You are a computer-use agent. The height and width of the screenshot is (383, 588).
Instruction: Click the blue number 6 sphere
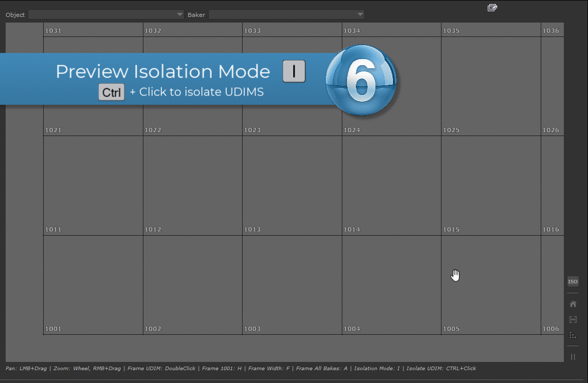(x=361, y=80)
